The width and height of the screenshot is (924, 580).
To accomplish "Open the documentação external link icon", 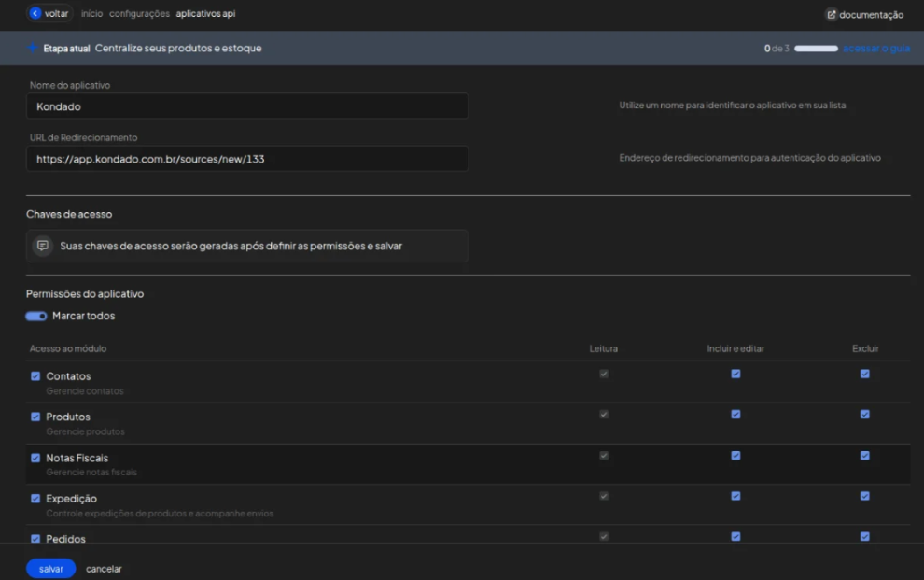I will click(x=832, y=15).
